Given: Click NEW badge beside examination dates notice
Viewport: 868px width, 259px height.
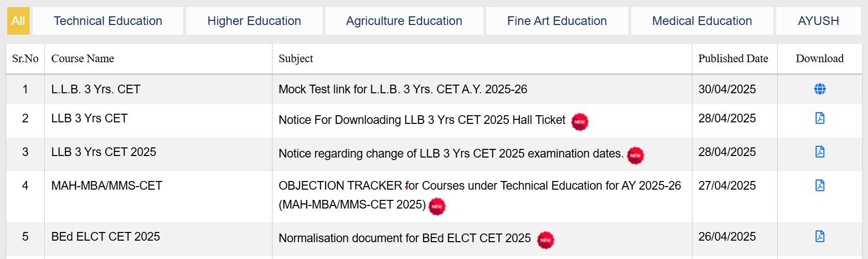Looking at the screenshot, I should pyautogui.click(x=635, y=156).
